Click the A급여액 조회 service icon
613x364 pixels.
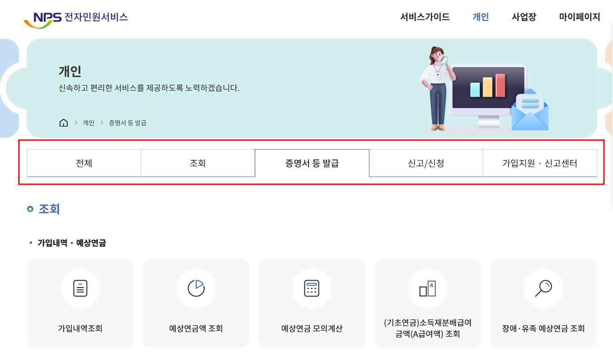tap(428, 288)
